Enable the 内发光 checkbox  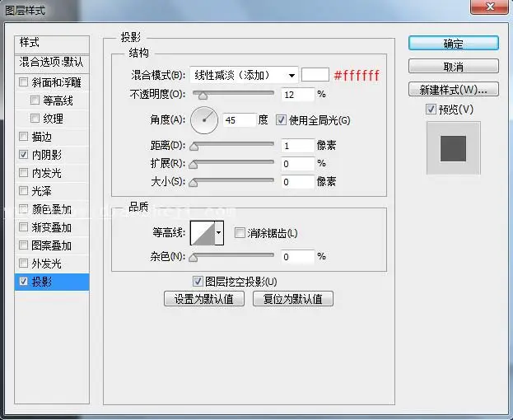point(24,172)
